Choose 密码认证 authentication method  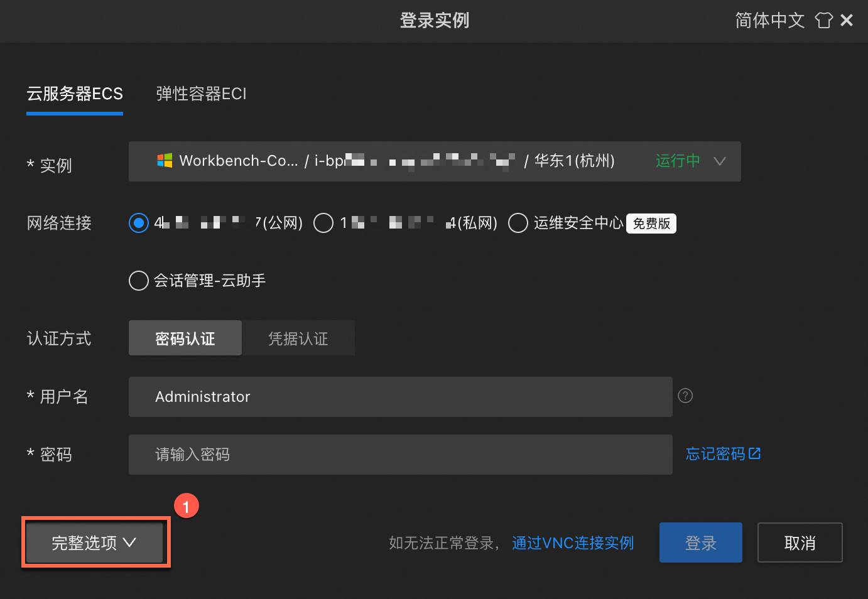point(185,338)
